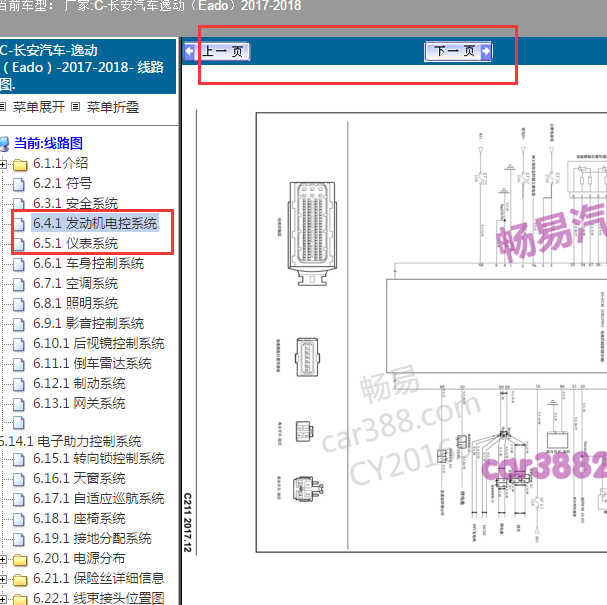Image resolution: width=607 pixels, height=605 pixels.
Task: Click page icon beside 6.4.1 发动机电控系统
Action: click(x=19, y=225)
